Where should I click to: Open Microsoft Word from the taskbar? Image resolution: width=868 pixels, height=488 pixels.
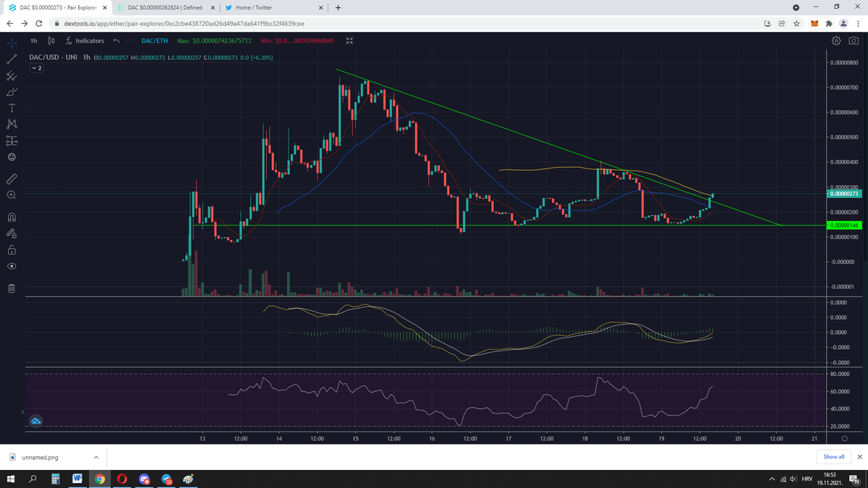tap(77, 479)
